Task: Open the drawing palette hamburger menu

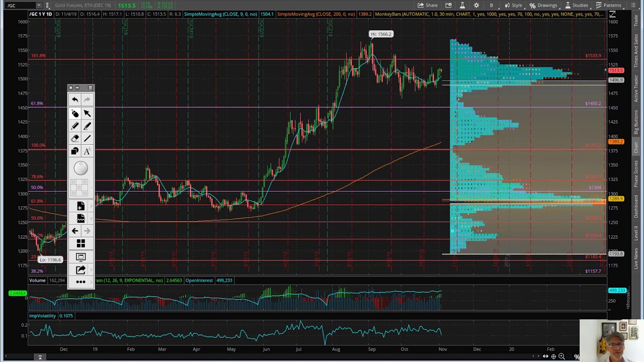Action: [90, 88]
